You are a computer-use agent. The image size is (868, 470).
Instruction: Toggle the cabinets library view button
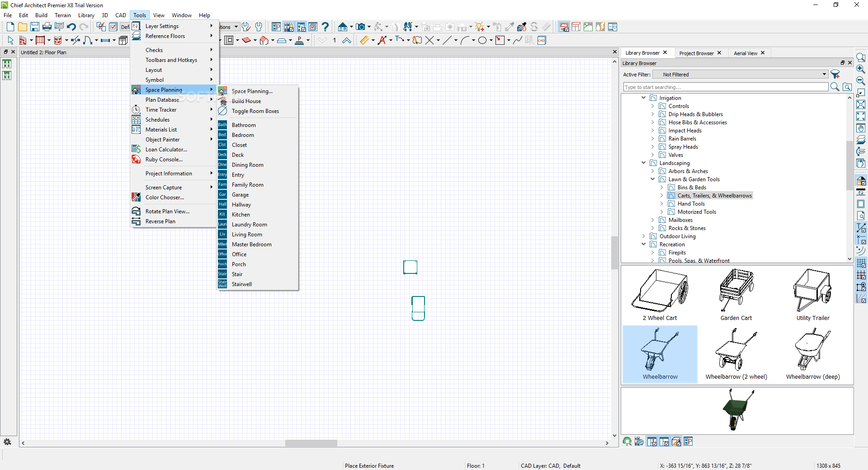(x=576, y=27)
